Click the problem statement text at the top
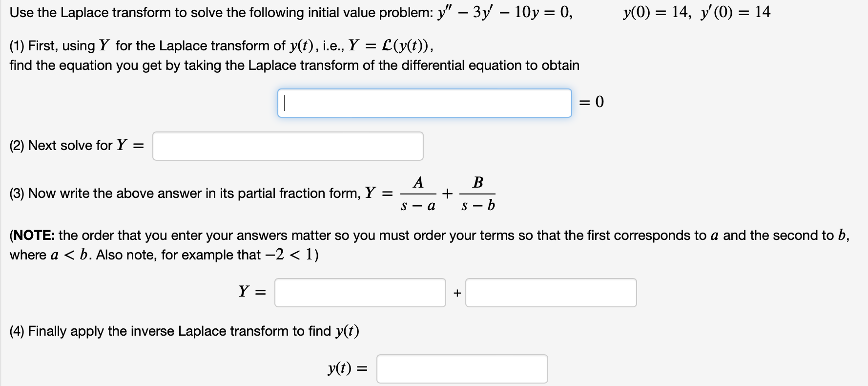The height and width of the screenshot is (386, 868). coord(220,12)
